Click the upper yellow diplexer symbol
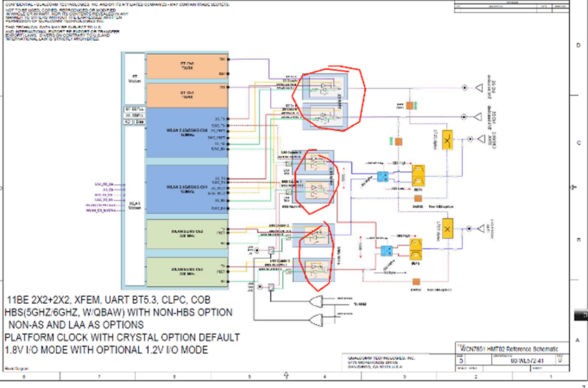Screen dimensions: 588x388 point(448,140)
